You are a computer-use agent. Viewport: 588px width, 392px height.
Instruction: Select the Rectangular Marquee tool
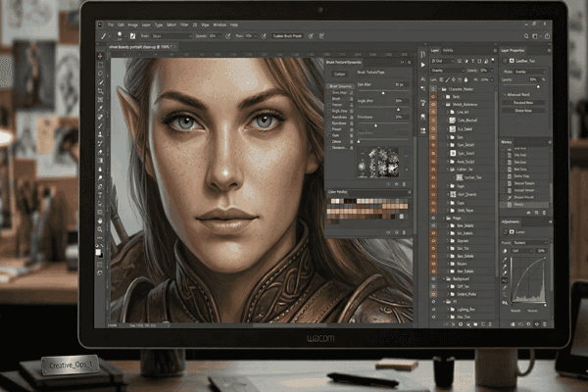coord(101,66)
